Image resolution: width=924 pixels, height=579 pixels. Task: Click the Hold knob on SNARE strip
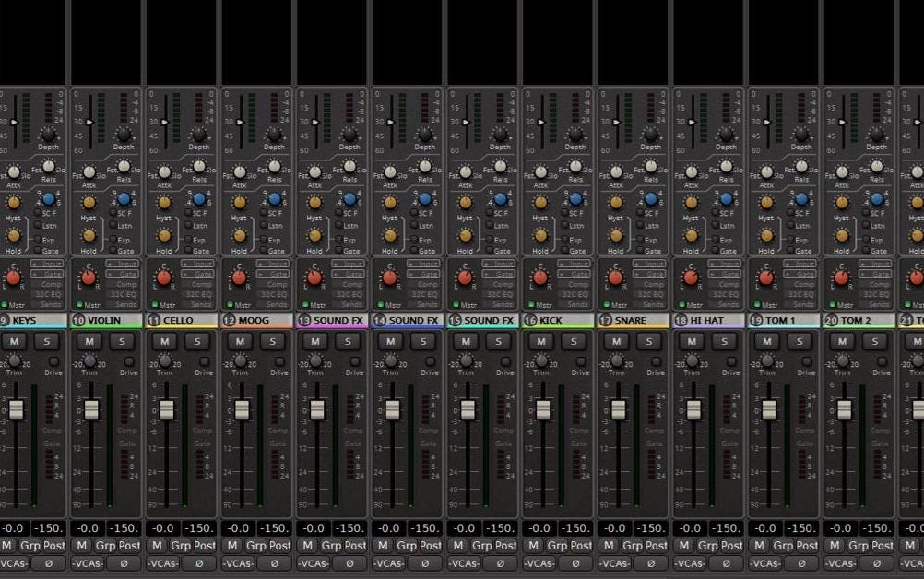click(x=616, y=236)
